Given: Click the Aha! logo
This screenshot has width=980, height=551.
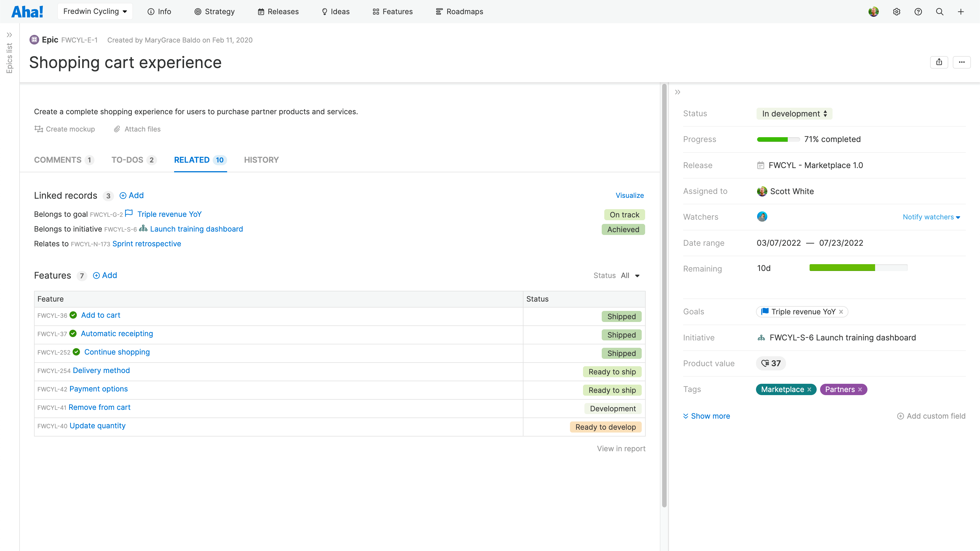Looking at the screenshot, I should [x=27, y=11].
